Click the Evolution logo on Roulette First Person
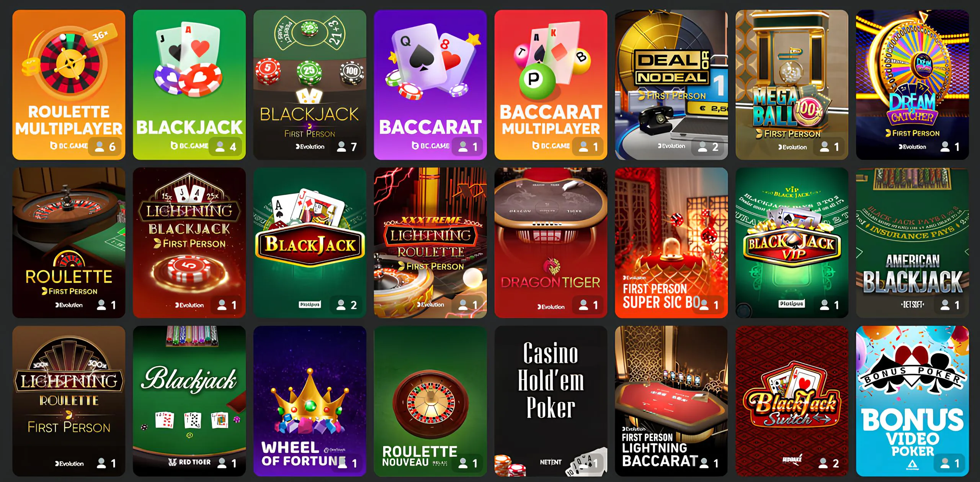 pos(69,305)
